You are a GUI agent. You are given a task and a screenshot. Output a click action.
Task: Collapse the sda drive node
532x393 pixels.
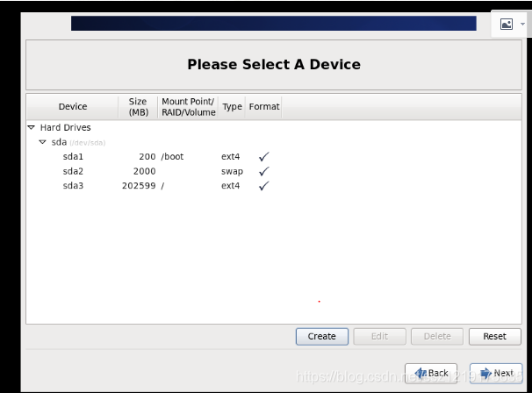pyautogui.click(x=42, y=142)
